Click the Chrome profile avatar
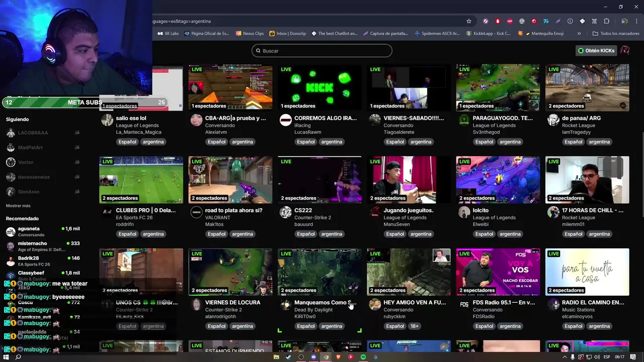 tap(624, 21)
